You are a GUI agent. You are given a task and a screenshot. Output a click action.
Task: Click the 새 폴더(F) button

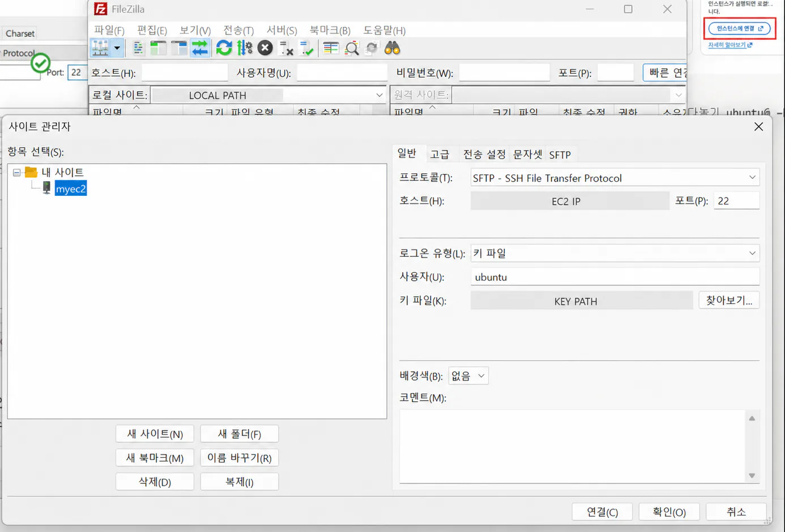[x=240, y=434]
